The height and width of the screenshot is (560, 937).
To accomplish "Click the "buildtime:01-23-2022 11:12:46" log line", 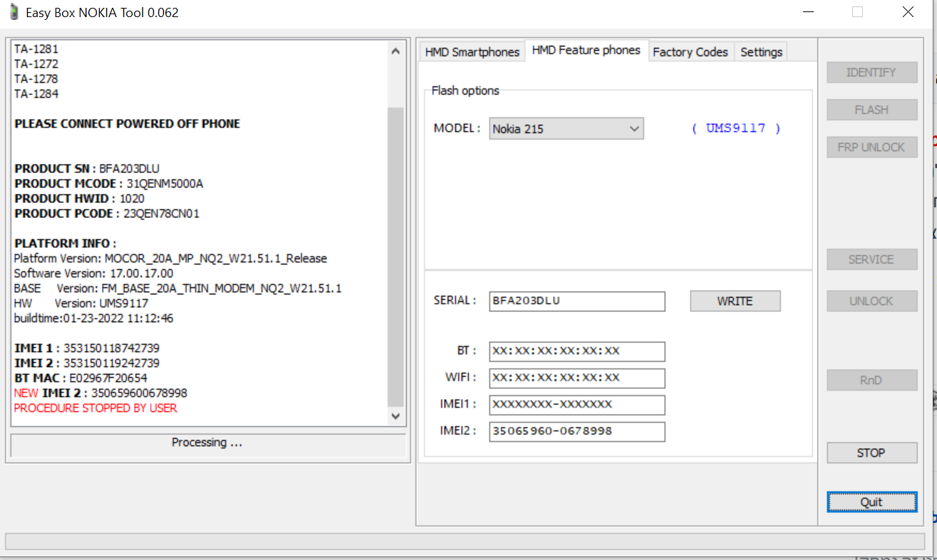I will click(93, 318).
